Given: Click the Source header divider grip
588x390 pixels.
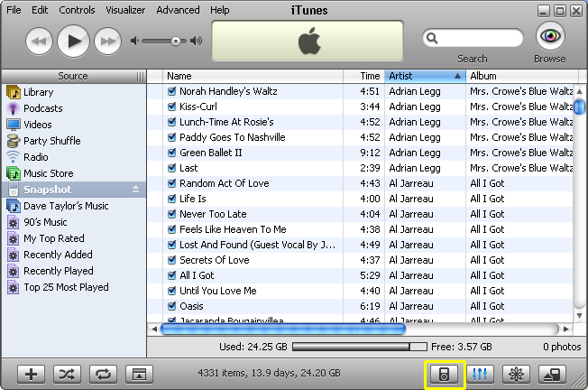Looking at the screenshot, I should pyautogui.click(x=140, y=77).
